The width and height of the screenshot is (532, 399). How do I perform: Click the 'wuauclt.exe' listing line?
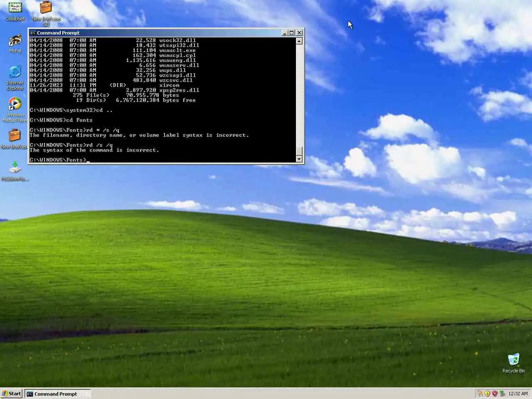click(113, 50)
